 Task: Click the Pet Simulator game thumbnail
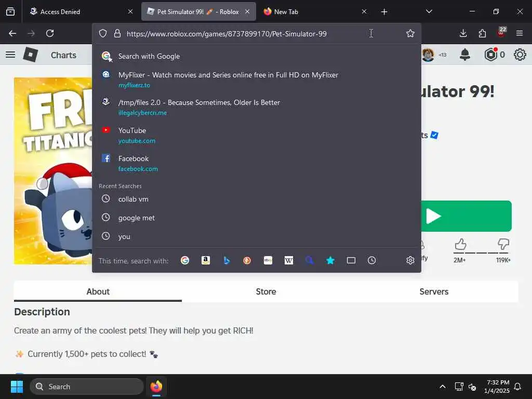click(x=53, y=171)
